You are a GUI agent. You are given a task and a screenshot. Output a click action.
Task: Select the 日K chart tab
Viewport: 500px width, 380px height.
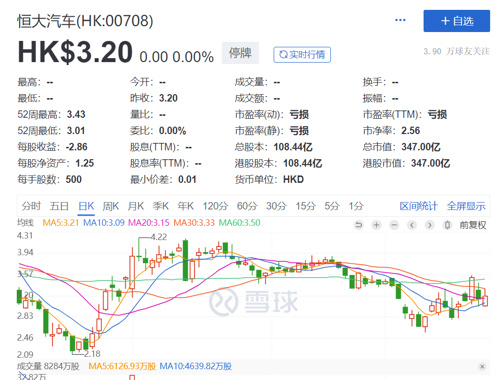click(86, 206)
